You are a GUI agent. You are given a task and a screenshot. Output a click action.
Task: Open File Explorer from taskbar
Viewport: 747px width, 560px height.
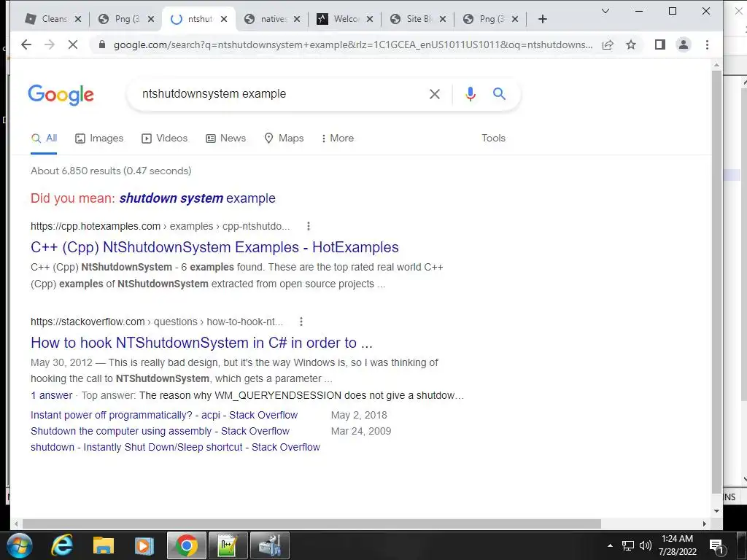[x=104, y=545]
